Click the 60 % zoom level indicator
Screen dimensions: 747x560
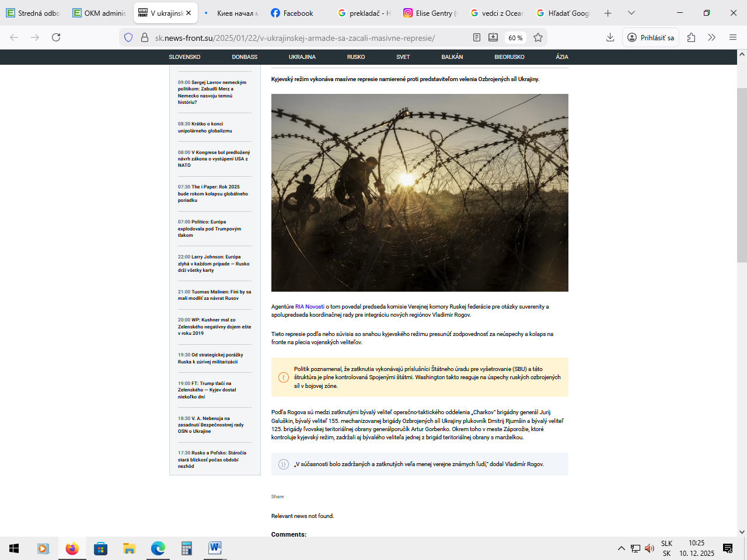pos(515,38)
